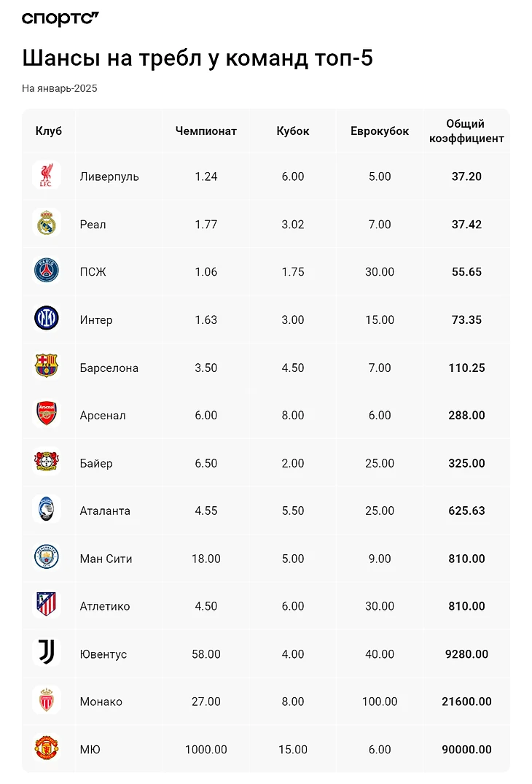532x784 pixels.
Task: Click the Общий коэффициент header
Action: point(466,131)
